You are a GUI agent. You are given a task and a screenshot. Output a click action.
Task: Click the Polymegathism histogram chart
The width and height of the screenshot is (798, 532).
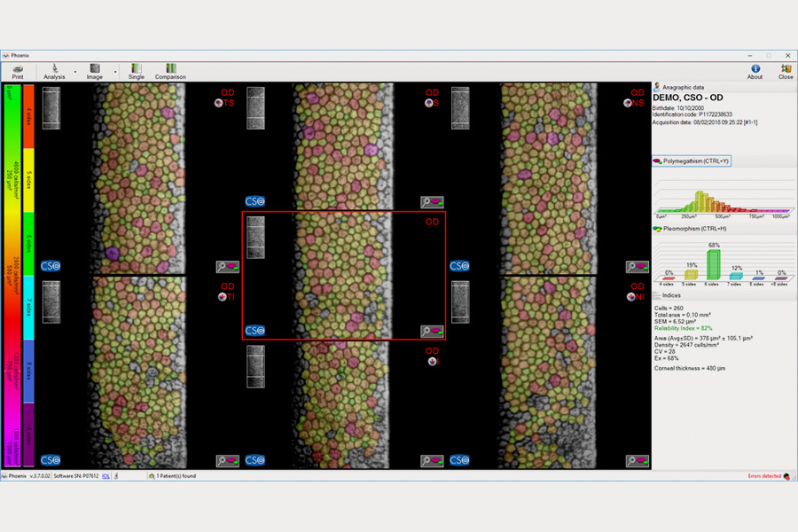tap(724, 198)
